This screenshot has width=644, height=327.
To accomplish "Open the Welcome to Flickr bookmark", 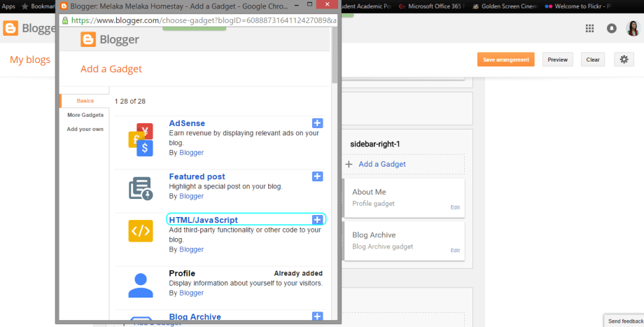I will point(578,6).
